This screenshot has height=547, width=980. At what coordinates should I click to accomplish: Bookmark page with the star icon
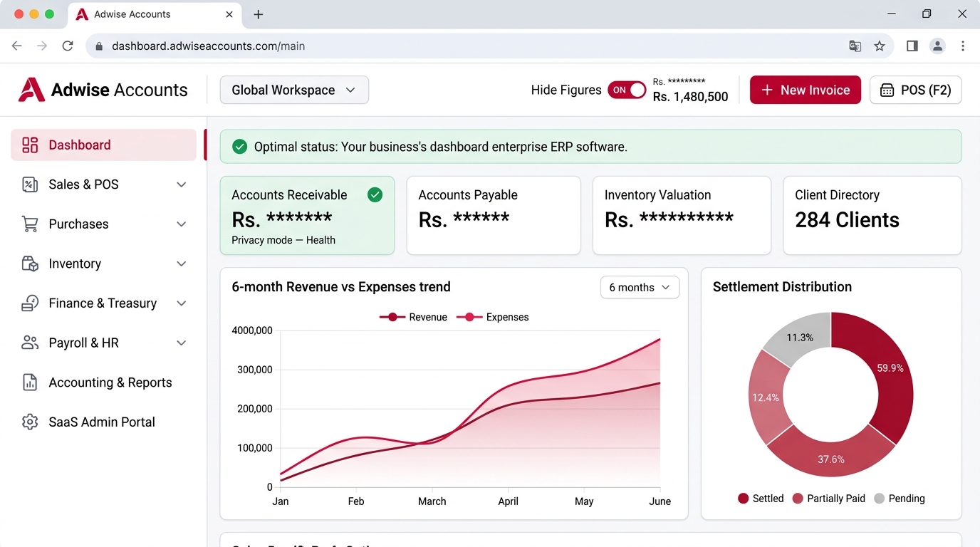pos(880,46)
